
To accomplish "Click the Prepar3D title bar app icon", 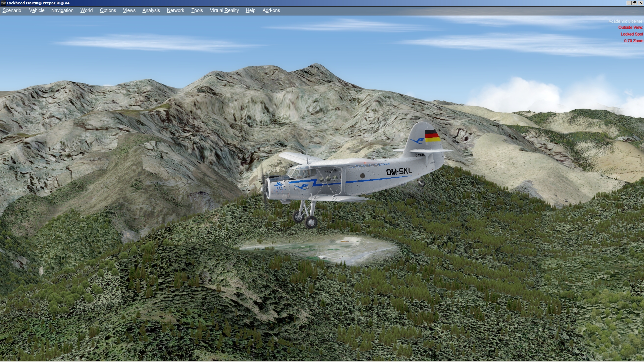I will click(3, 3).
